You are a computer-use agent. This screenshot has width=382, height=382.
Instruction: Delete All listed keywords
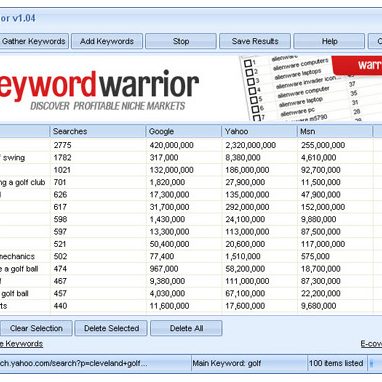coord(186,328)
